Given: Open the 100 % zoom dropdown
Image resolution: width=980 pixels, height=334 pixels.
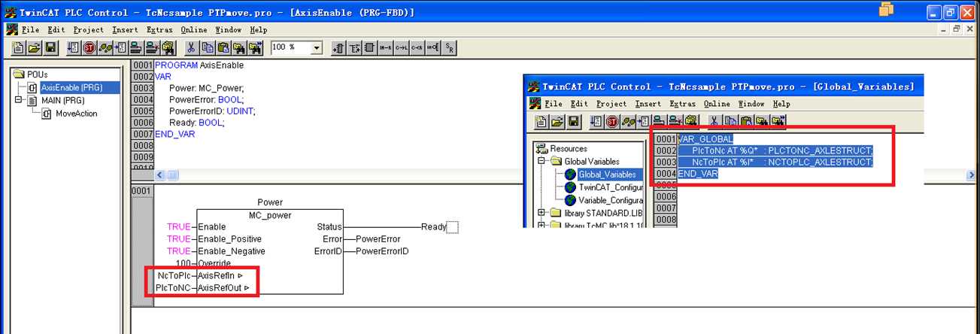Looking at the screenshot, I should pyautogui.click(x=317, y=47).
